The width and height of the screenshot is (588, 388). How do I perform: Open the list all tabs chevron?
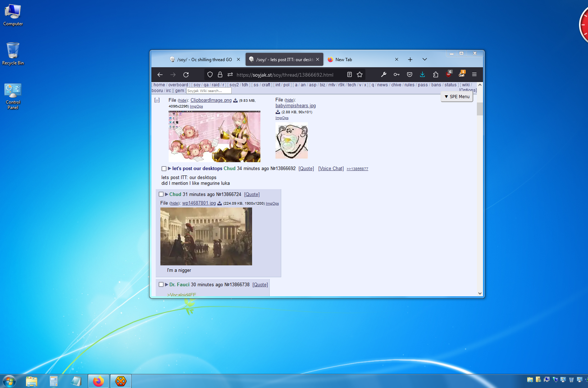tap(425, 59)
